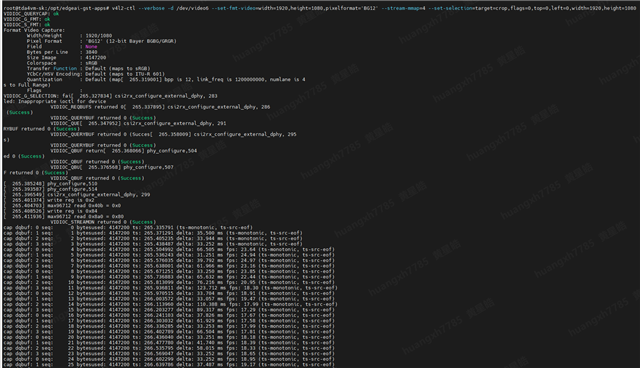The height and width of the screenshot is (368, 640).
Task: Click the 'phy_configure,510' log entry
Action: point(72,184)
